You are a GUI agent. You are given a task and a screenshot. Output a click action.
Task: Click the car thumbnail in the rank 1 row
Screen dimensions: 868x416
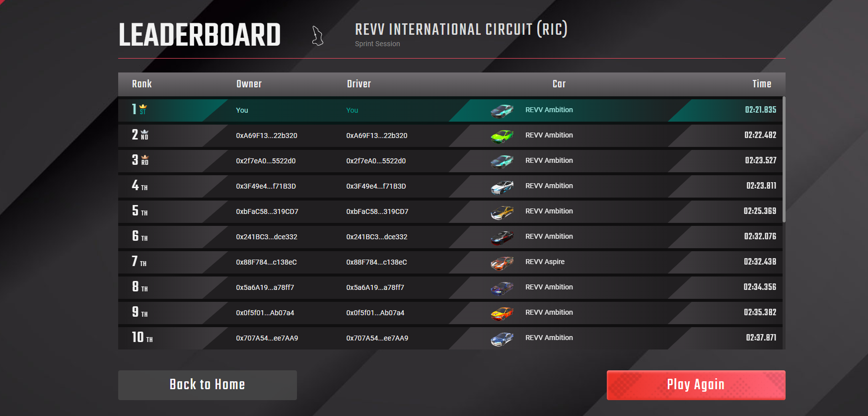tap(502, 110)
